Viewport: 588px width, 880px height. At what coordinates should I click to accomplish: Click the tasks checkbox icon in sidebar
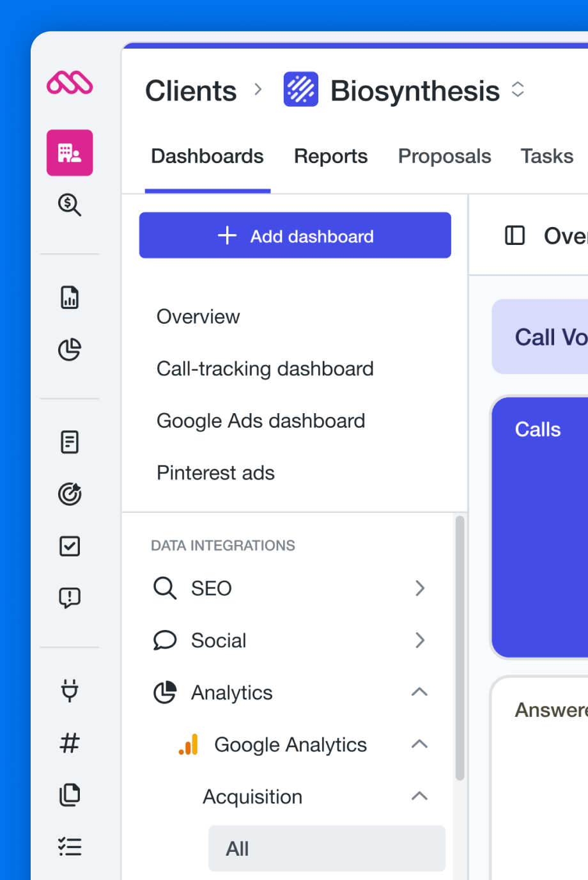70,546
